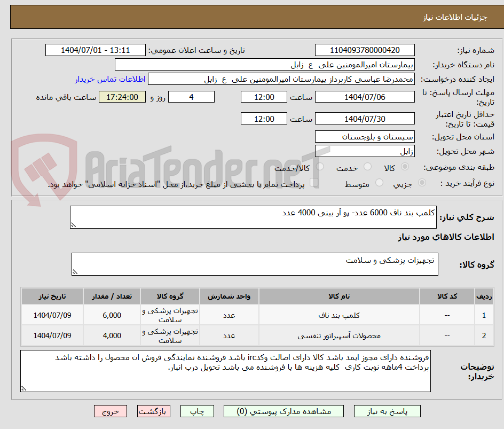This screenshot has height=429, width=504.
Task: Click the روز field showing 4
Action: coord(191,97)
